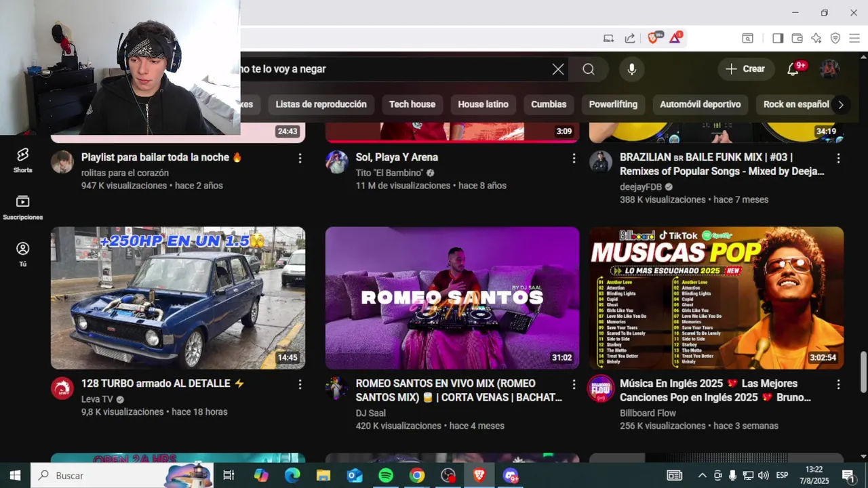Open Task View on taskbar

pyautogui.click(x=229, y=476)
